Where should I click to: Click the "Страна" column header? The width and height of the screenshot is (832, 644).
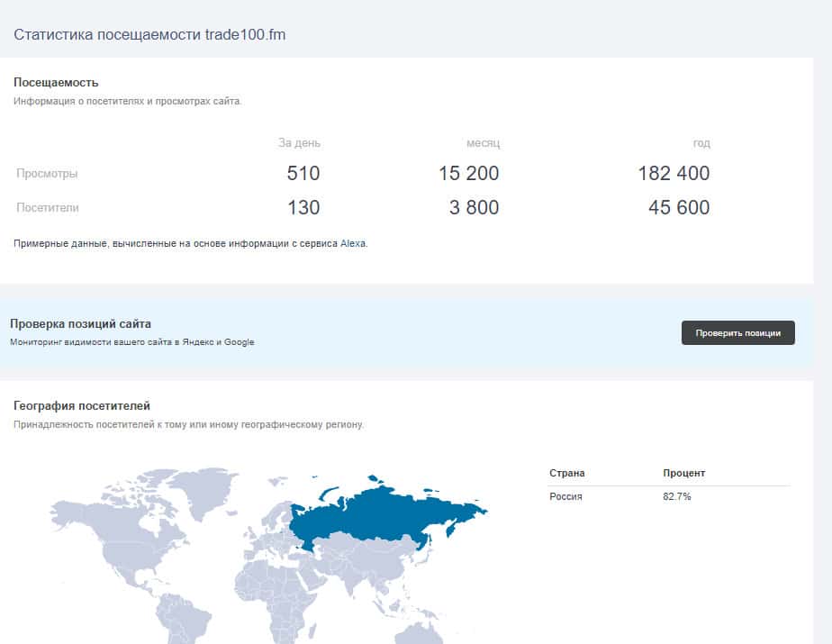coord(566,473)
